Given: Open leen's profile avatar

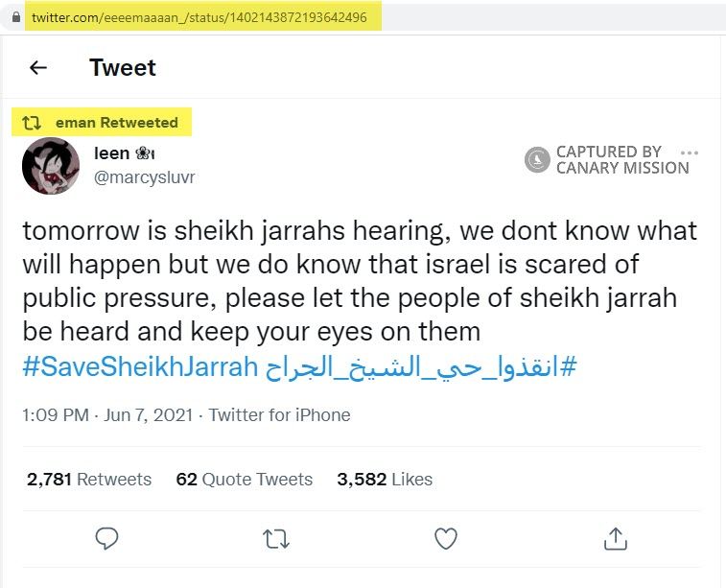Looking at the screenshot, I should click(51, 165).
